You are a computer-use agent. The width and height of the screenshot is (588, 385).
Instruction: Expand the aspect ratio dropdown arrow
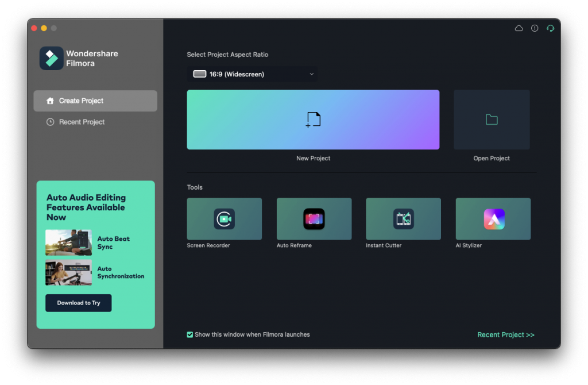311,74
